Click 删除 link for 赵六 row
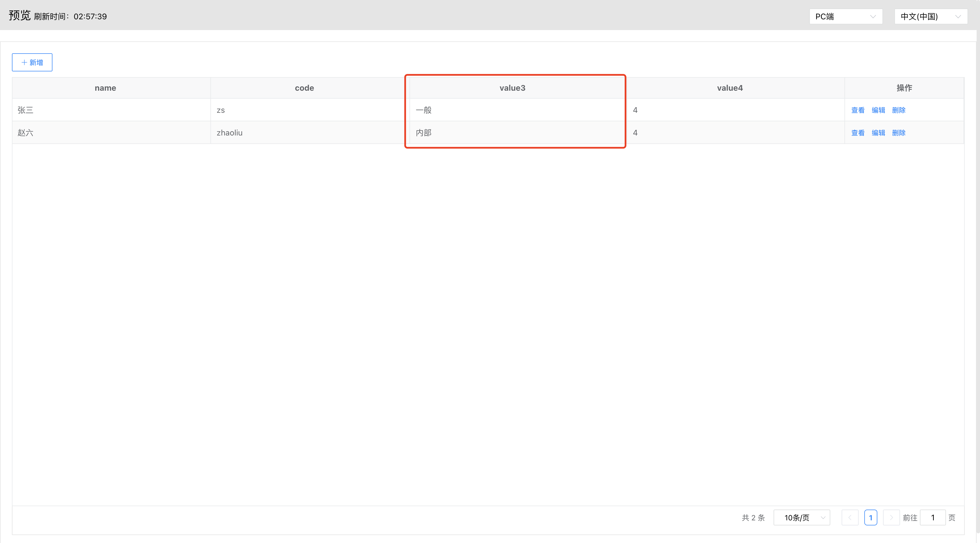The height and width of the screenshot is (543, 980). [x=899, y=133]
